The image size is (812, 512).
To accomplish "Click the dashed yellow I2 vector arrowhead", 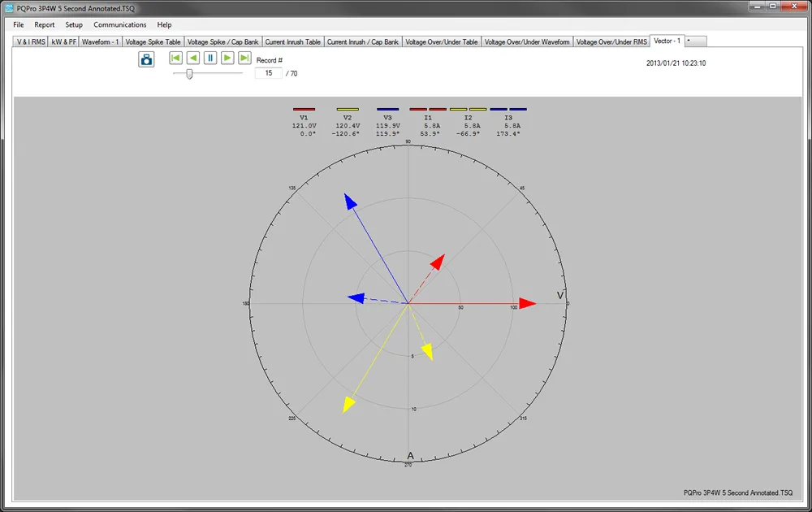I will 428,352.
